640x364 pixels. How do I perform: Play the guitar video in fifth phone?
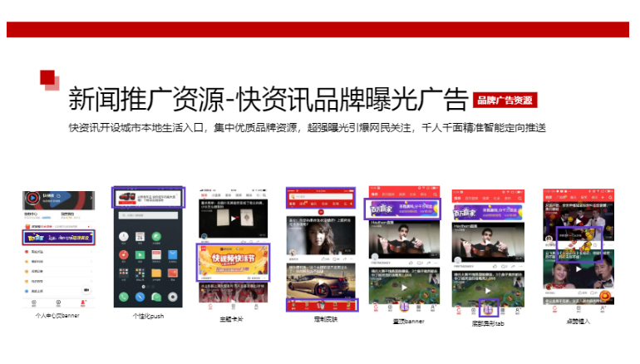[404, 239]
